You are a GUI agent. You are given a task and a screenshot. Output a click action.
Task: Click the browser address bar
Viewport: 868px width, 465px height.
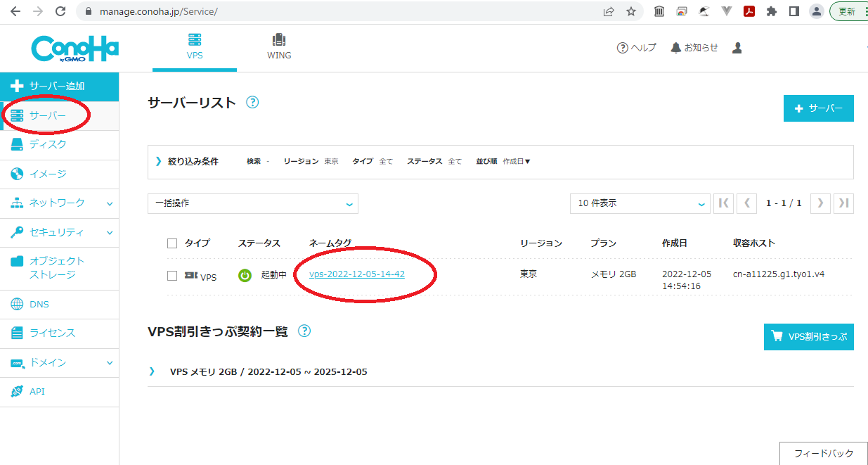pos(337,11)
